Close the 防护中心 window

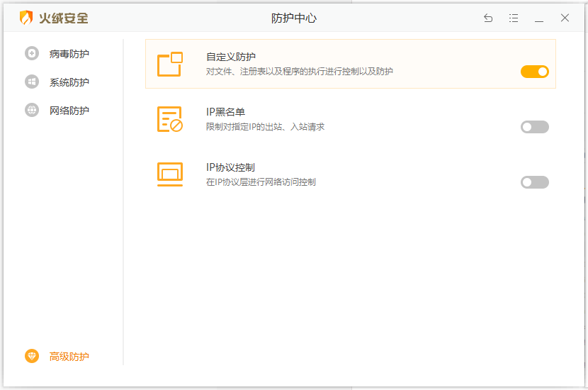click(565, 18)
